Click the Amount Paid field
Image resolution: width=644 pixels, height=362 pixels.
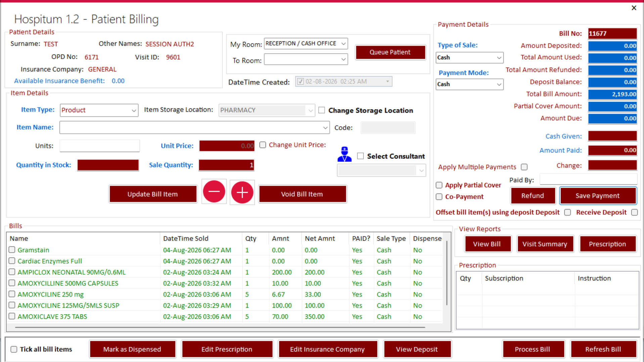[612, 150]
